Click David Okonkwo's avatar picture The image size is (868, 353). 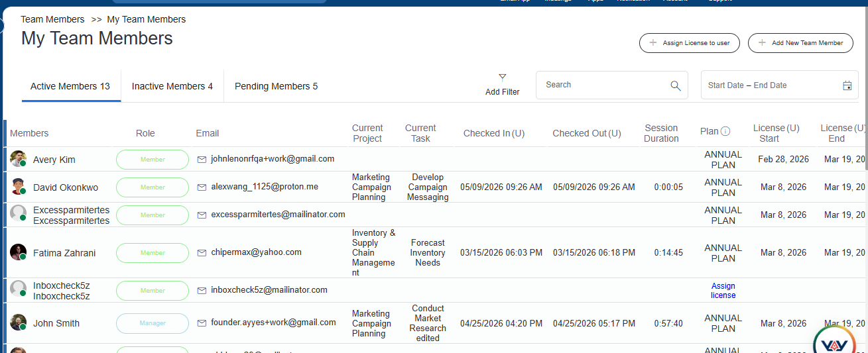click(x=18, y=187)
